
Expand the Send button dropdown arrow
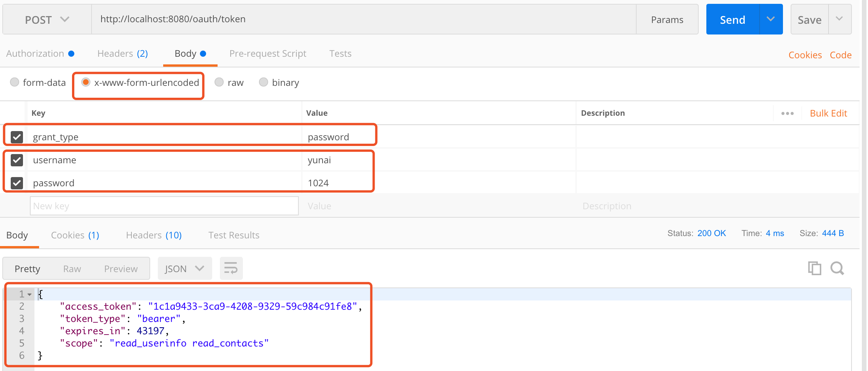click(x=771, y=19)
